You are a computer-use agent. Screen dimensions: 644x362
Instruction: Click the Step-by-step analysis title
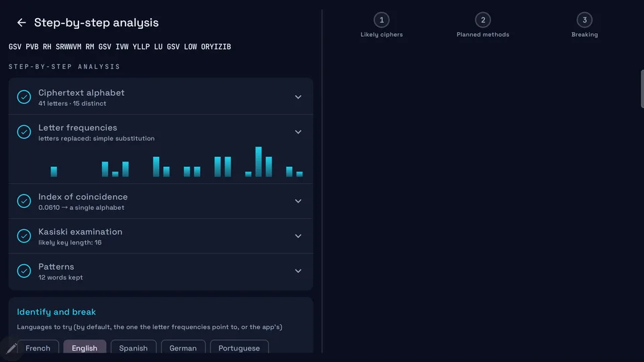click(96, 23)
